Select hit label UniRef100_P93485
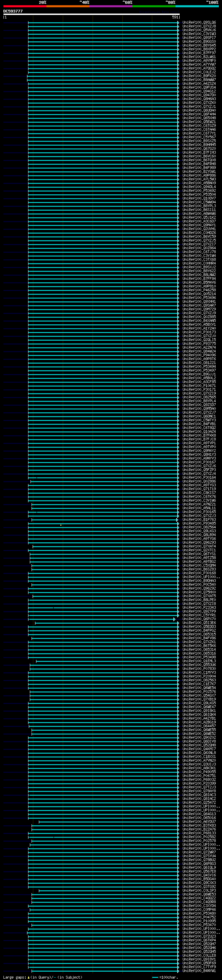 click(x=199, y=523)
